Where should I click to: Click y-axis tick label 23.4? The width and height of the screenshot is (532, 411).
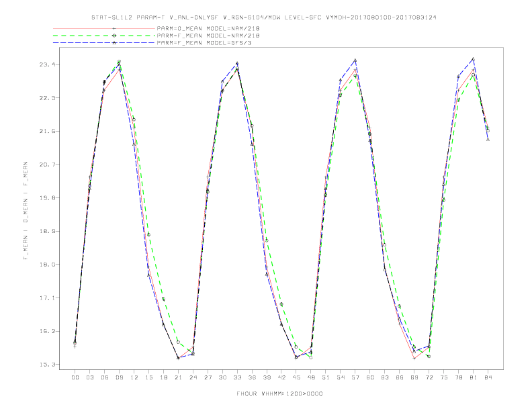(47, 64)
